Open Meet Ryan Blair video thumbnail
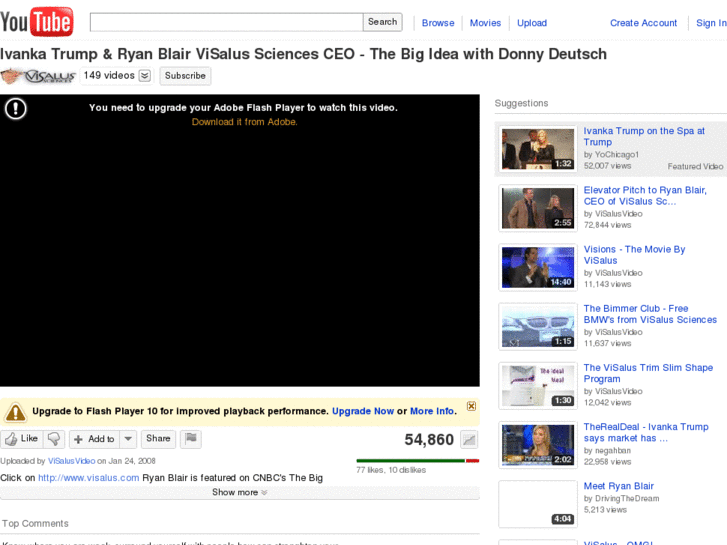Screen dimensions: 727x545 (538, 504)
